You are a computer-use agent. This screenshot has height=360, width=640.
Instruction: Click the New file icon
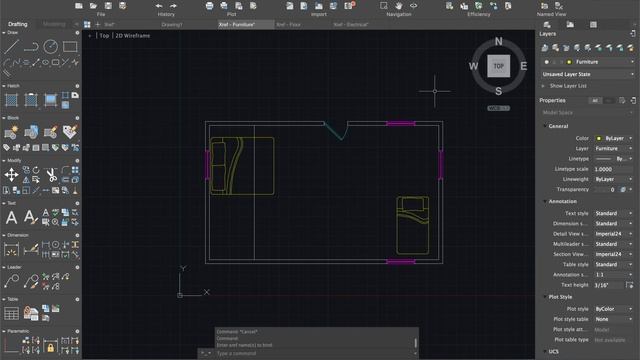click(x=79, y=6)
